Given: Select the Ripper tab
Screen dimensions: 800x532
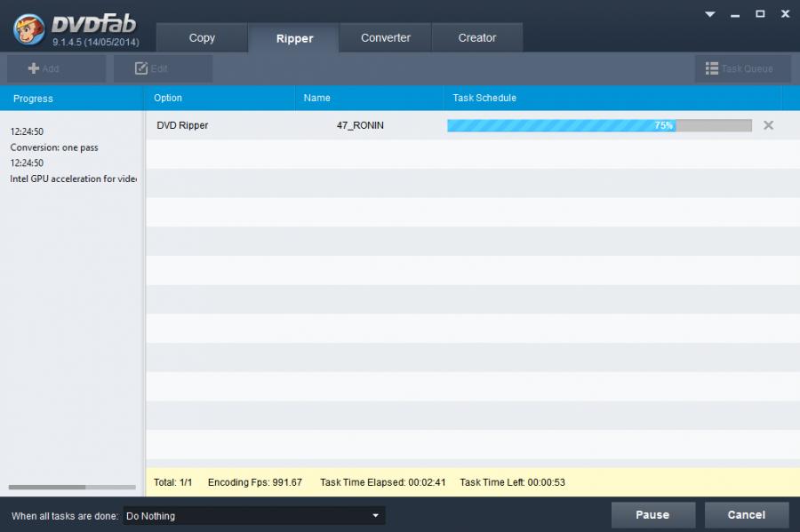Looking at the screenshot, I should point(294,38).
